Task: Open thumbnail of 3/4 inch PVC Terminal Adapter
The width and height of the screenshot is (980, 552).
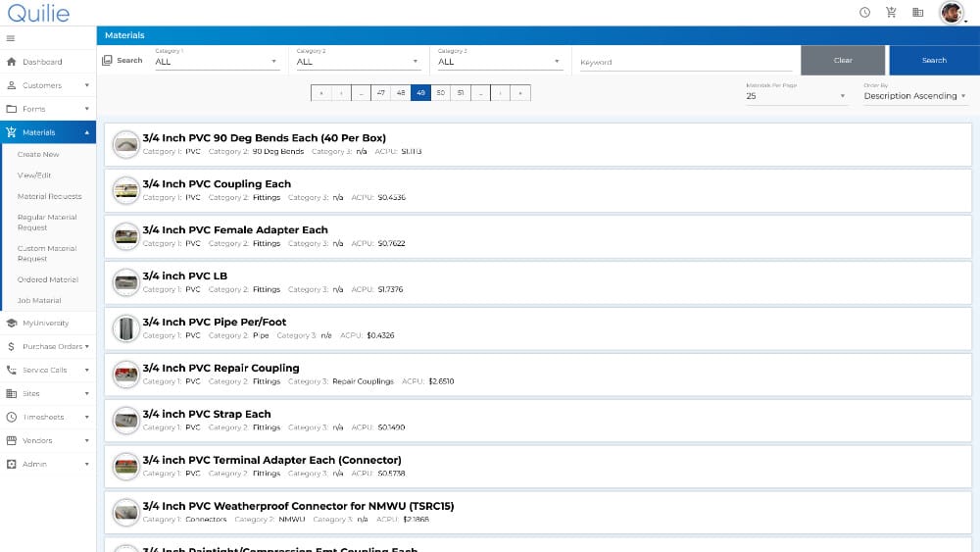Action: point(125,467)
